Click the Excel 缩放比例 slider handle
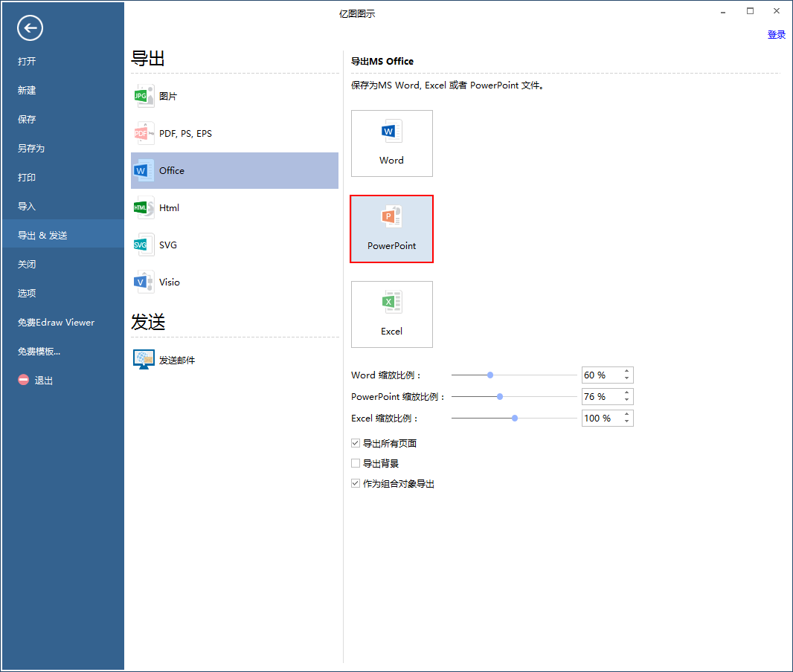The image size is (793, 672). point(515,419)
